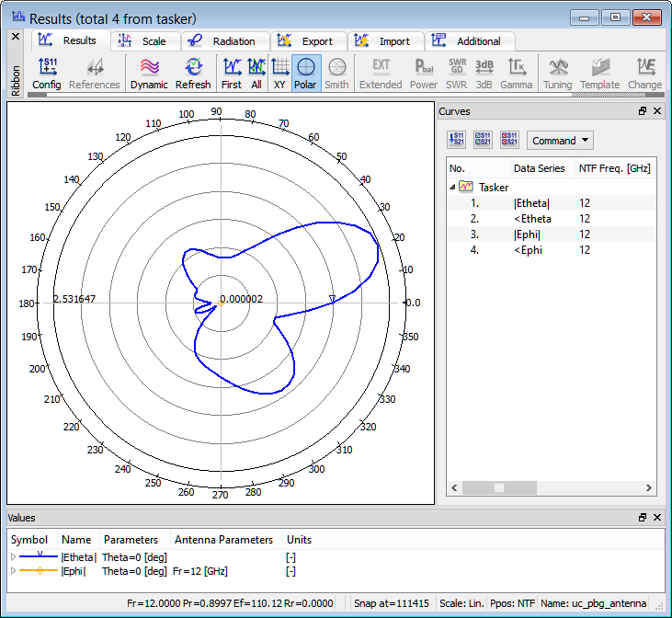
Task: Expand the |Etheta| row in Values
Action: [13, 557]
